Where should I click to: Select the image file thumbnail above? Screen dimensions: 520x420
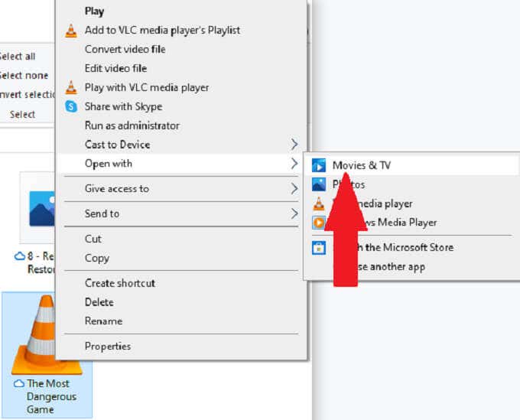coord(37,208)
